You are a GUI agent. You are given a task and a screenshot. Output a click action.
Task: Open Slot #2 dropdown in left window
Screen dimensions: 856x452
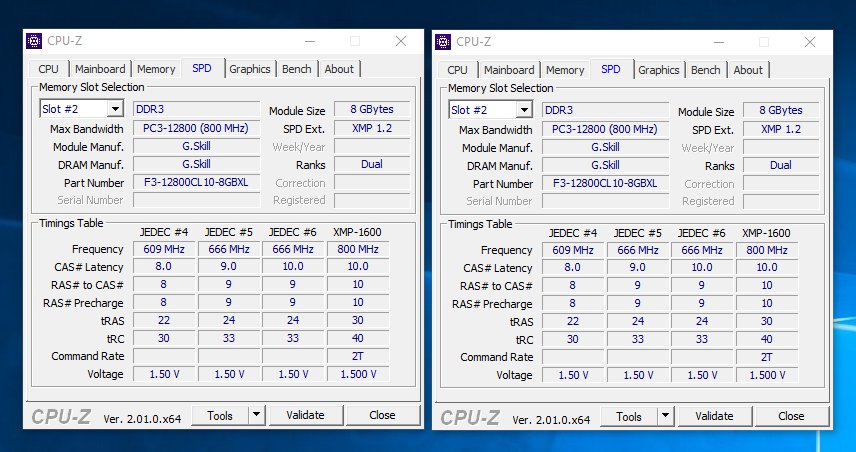coord(114,109)
